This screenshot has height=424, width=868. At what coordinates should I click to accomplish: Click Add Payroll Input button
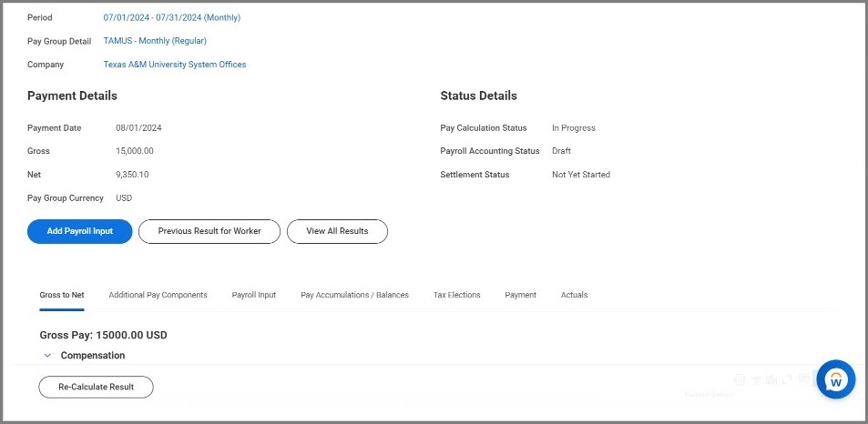click(80, 231)
